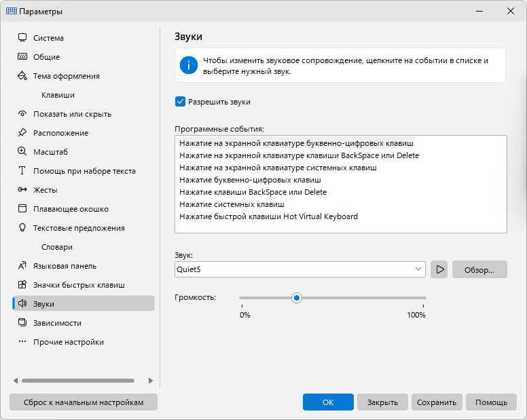Toggle the Разрешить звуки checkbox

pos(180,102)
